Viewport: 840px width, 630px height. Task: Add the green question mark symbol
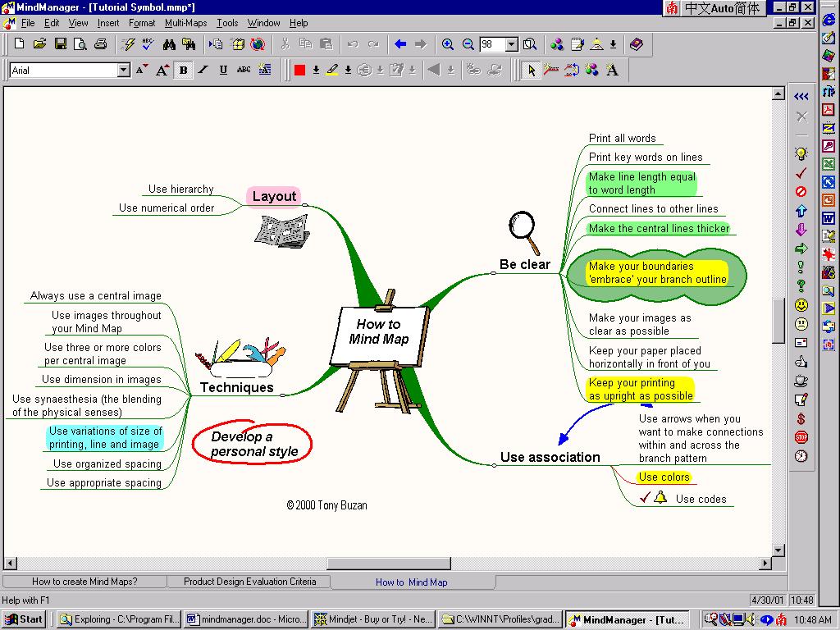click(x=801, y=286)
